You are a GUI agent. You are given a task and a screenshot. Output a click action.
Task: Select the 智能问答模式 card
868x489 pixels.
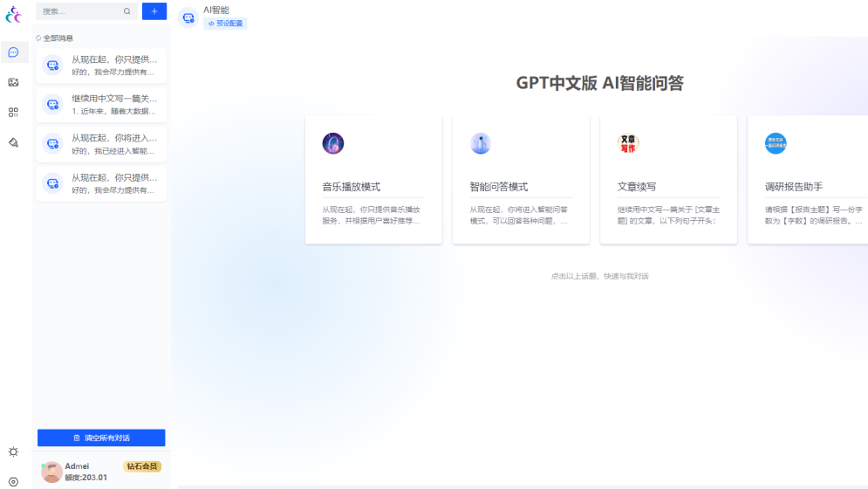point(521,180)
